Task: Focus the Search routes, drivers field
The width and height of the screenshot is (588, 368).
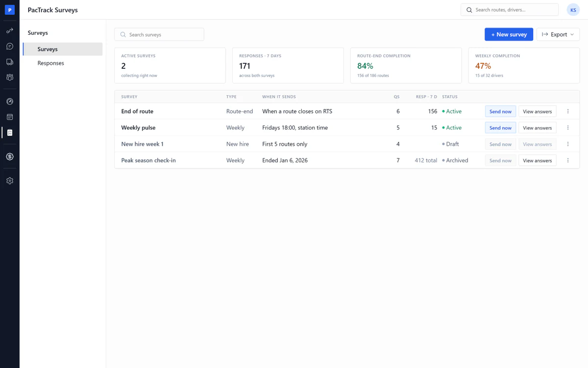Action: (510, 10)
